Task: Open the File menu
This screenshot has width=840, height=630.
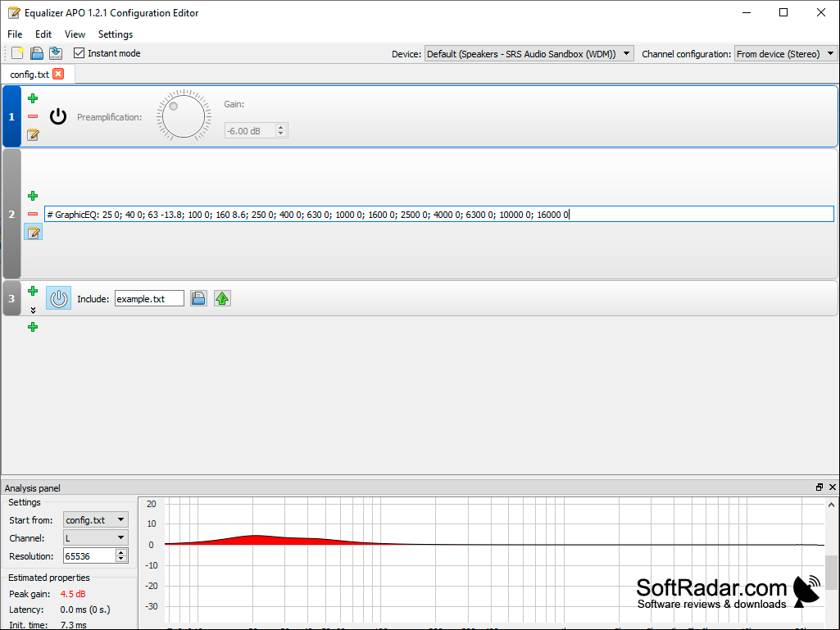Action: (15, 34)
